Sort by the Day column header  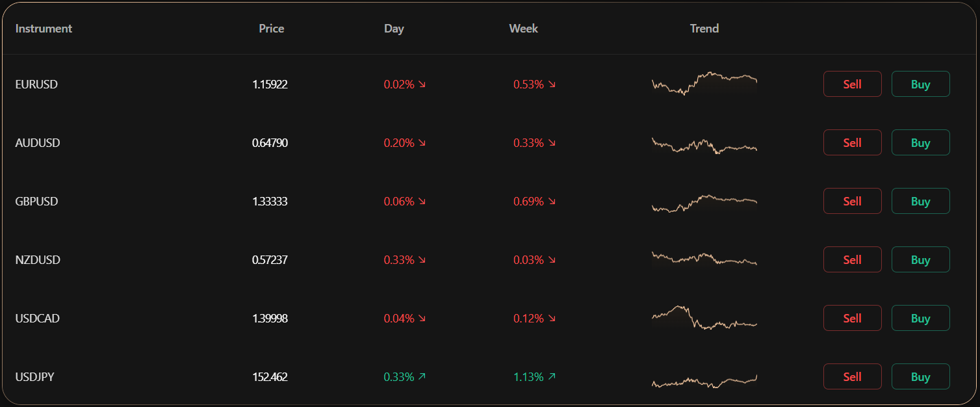[x=394, y=29]
